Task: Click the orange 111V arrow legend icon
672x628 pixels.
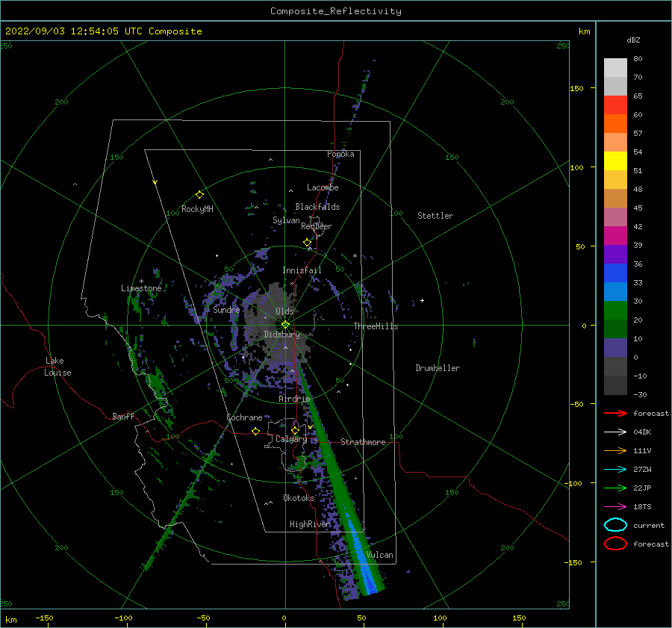Action: [x=615, y=450]
